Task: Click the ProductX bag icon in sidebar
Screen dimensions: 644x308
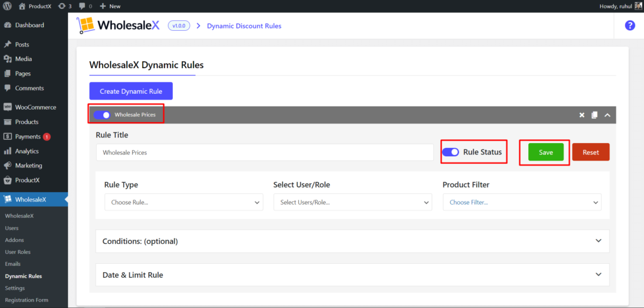Action: pyautogui.click(x=8, y=180)
